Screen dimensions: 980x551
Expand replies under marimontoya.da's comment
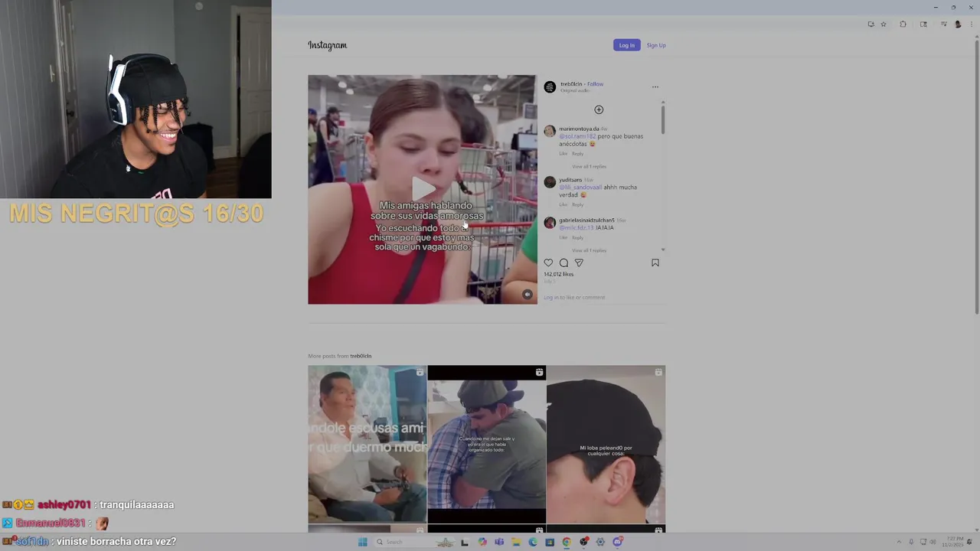click(589, 166)
